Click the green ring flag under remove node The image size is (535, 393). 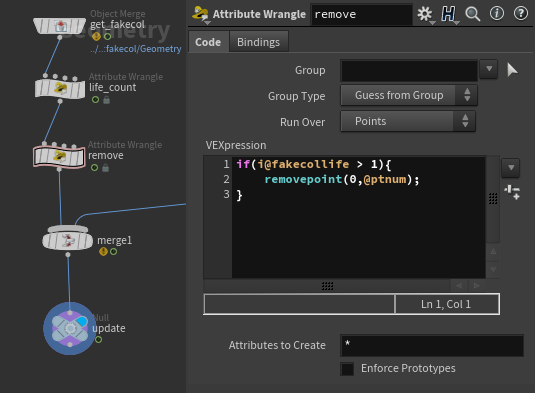[x=95, y=168]
